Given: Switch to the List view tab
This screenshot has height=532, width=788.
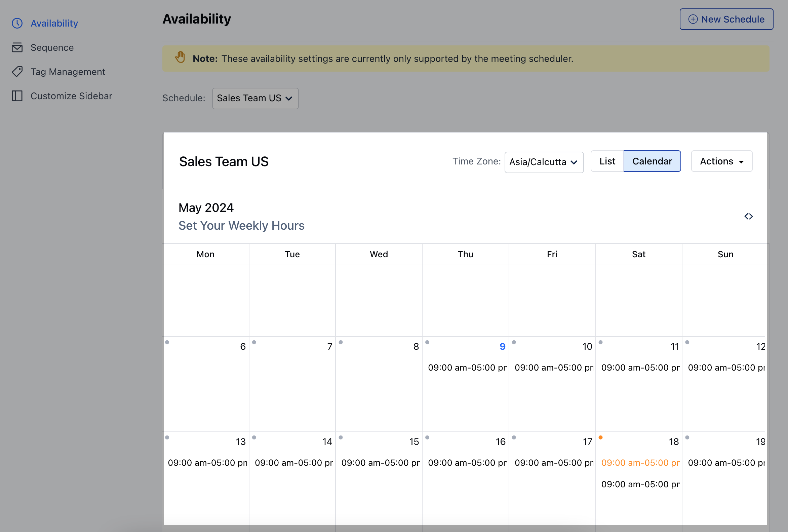Looking at the screenshot, I should 607,161.
